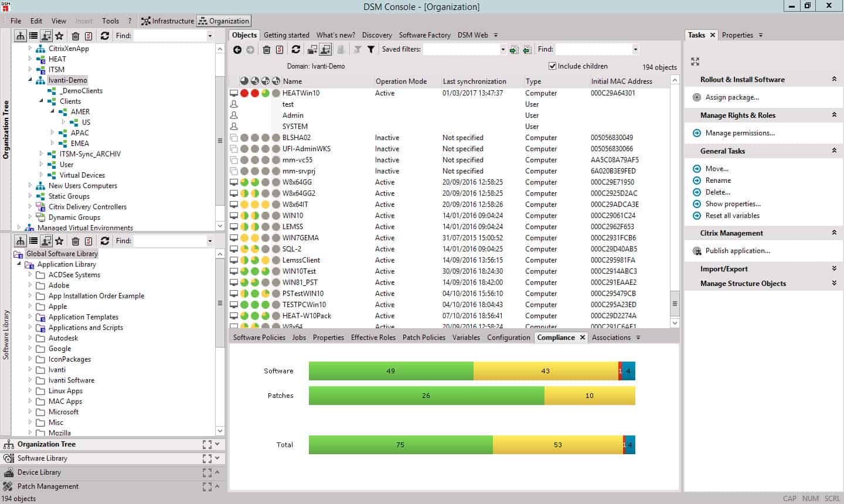The width and height of the screenshot is (844, 504).
Task: Select the Static Groups tree item
Action: [69, 196]
